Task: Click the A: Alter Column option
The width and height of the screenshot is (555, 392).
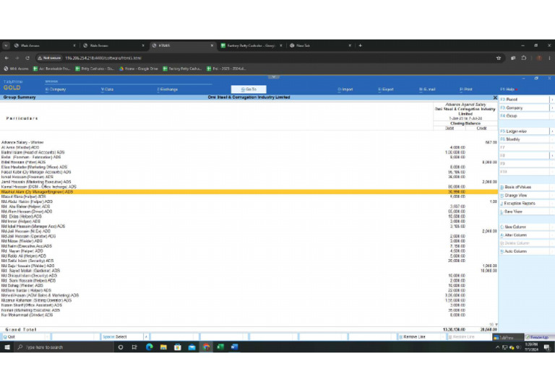Action: 525,235
